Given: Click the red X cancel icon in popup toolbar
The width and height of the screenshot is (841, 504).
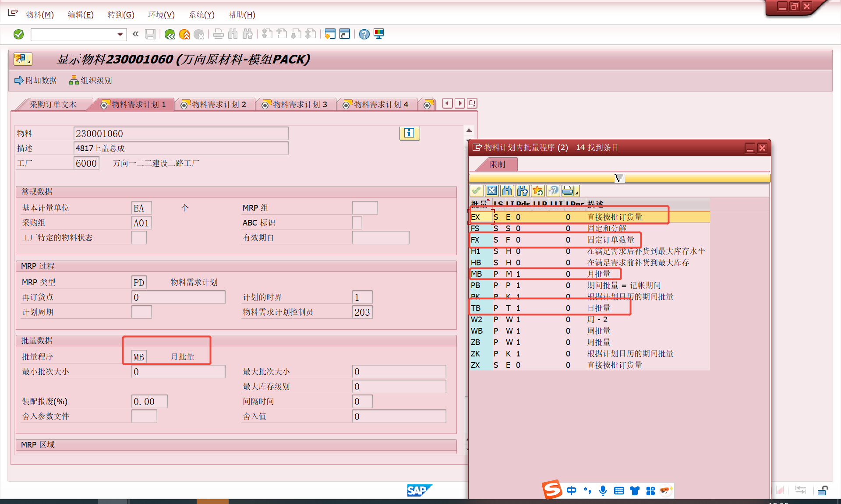Looking at the screenshot, I should 492,190.
